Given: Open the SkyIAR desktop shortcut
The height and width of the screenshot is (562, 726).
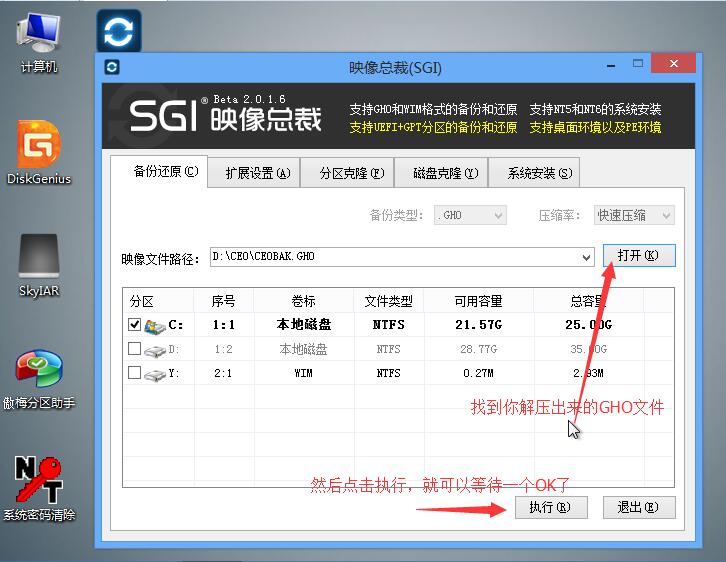Looking at the screenshot, I should [39, 265].
